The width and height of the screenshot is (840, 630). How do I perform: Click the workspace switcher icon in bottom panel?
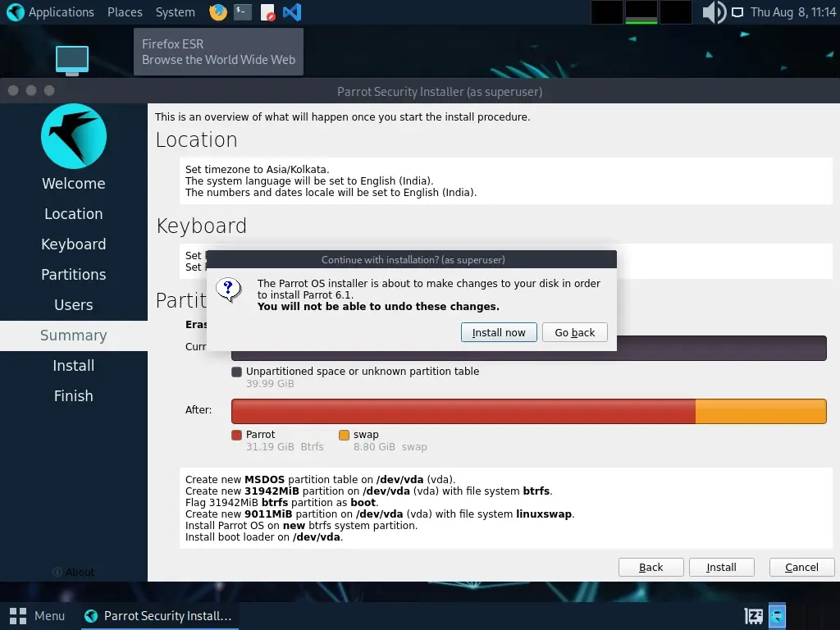tap(776, 615)
